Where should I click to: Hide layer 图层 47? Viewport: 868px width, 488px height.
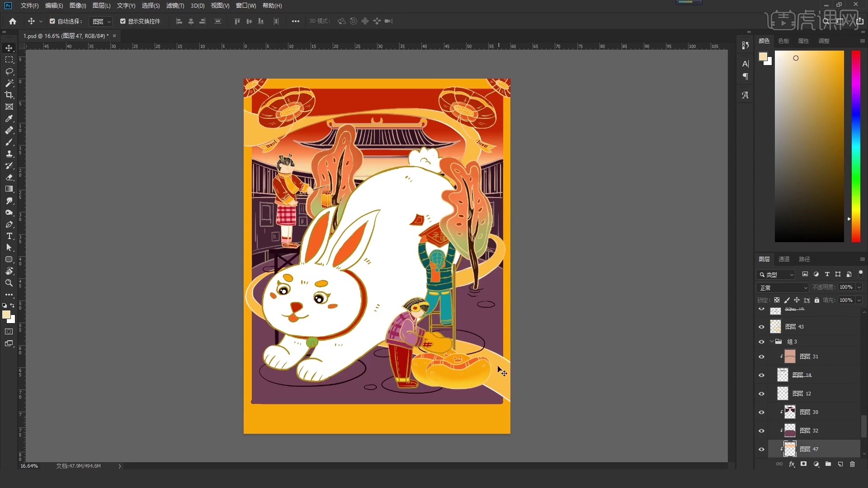(x=761, y=449)
